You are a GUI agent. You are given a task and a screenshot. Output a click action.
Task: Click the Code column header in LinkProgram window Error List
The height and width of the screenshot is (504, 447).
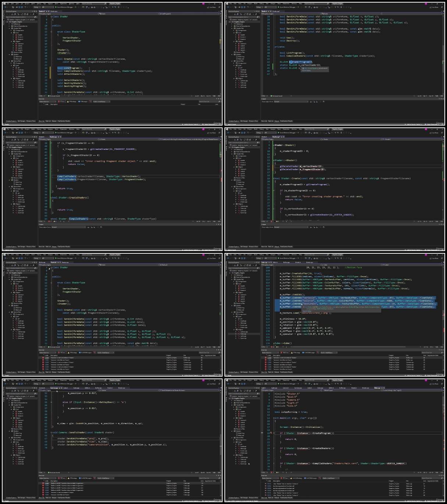(x=47, y=104)
